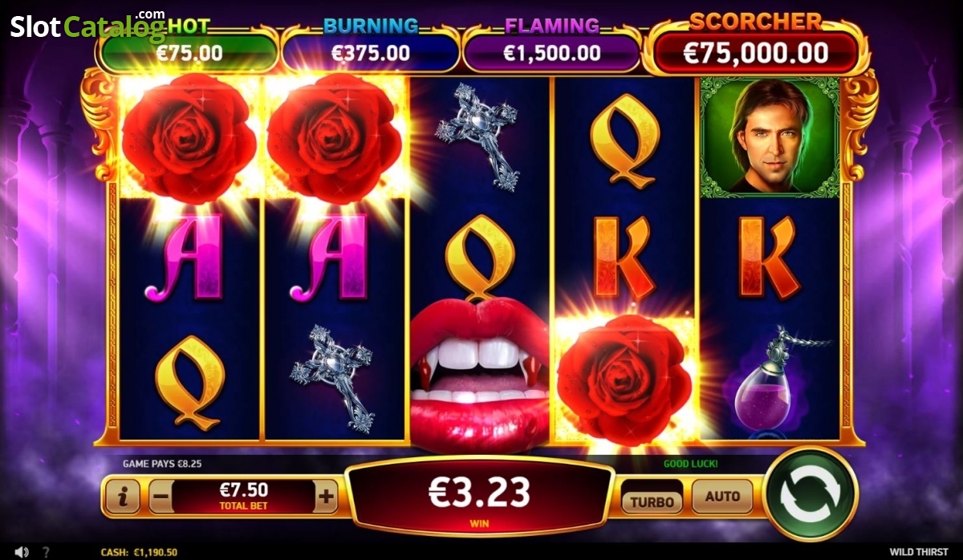This screenshot has height=560, width=963.
Task: Click the €7.50 total bet field
Action: [244, 497]
